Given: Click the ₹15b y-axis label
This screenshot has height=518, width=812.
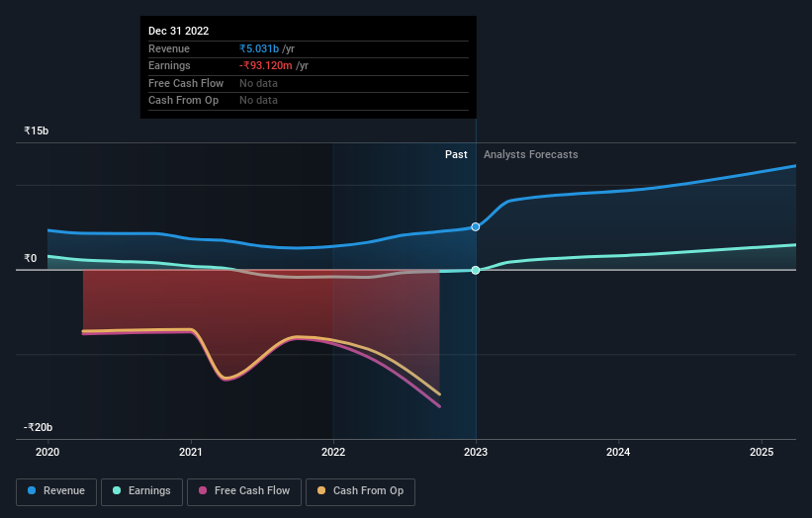Looking at the screenshot, I should [x=37, y=130].
